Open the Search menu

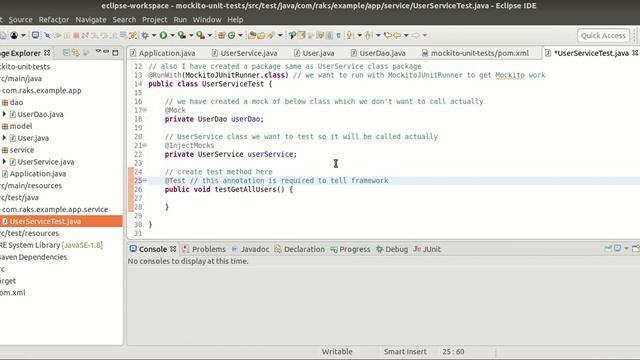click(124, 20)
